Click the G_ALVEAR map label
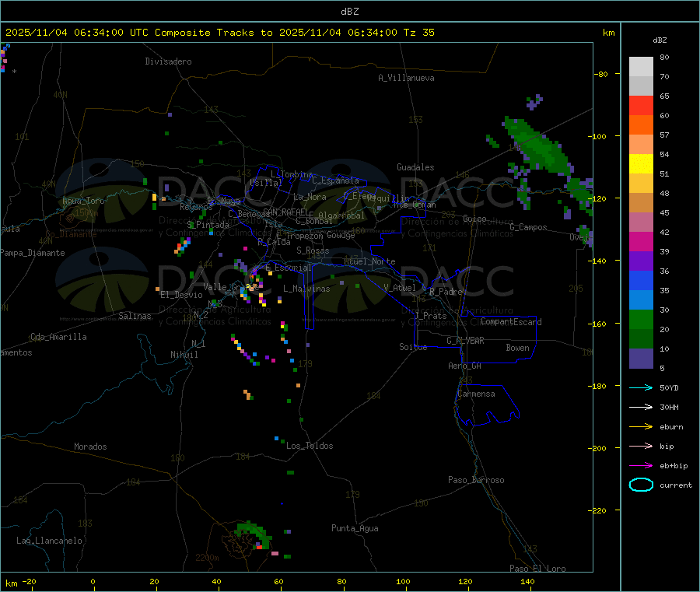This screenshot has width=700, height=592. tap(465, 341)
